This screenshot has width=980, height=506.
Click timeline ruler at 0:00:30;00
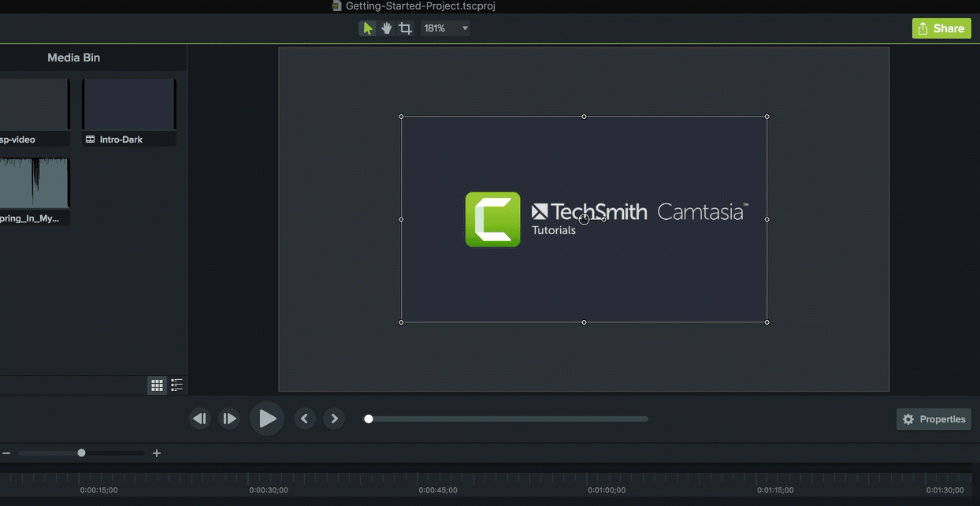point(269,489)
